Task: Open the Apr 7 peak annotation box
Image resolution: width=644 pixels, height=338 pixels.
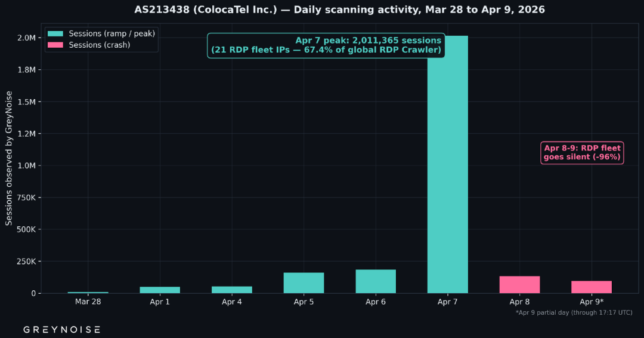Action: pos(326,45)
